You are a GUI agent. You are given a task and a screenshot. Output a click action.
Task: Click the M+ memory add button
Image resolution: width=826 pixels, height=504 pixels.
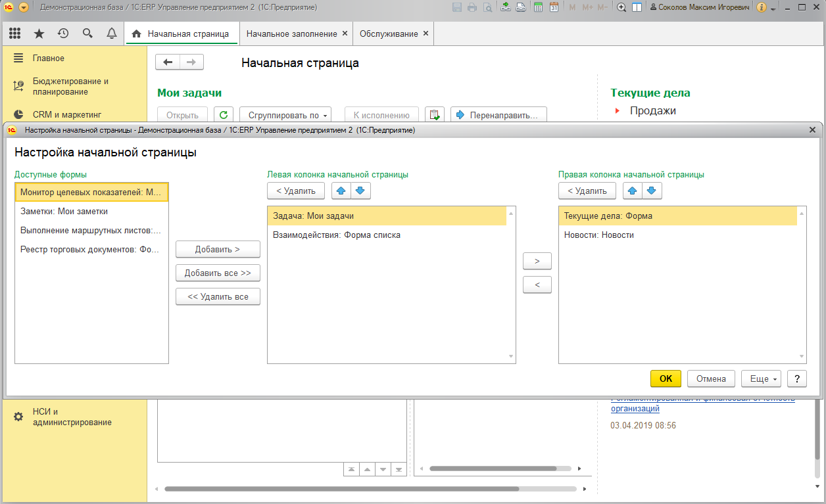pos(587,7)
